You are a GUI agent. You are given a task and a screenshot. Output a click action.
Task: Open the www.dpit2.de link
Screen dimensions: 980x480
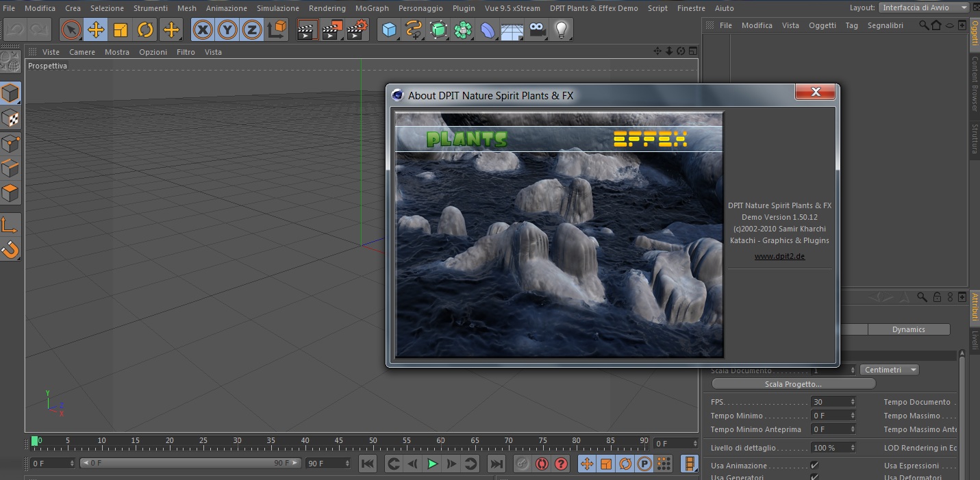click(779, 256)
